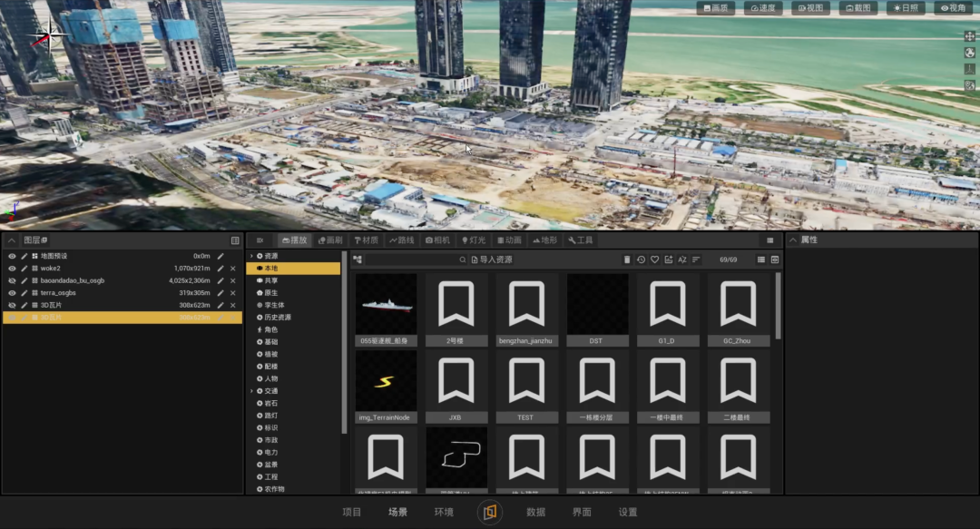This screenshot has height=529, width=980.
Task: Click the preview panel icon beside list view
Action: [x=774, y=260]
